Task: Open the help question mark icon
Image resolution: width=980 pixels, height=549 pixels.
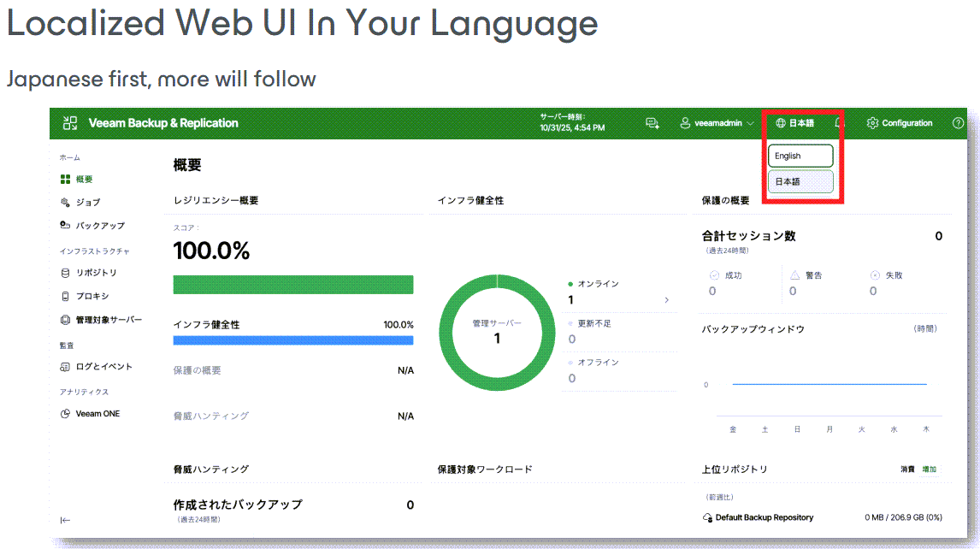Action: (x=958, y=123)
